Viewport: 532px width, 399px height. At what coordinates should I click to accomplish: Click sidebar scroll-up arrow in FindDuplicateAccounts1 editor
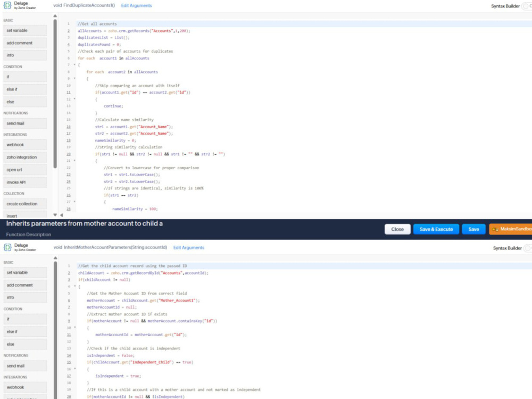coord(55,16)
